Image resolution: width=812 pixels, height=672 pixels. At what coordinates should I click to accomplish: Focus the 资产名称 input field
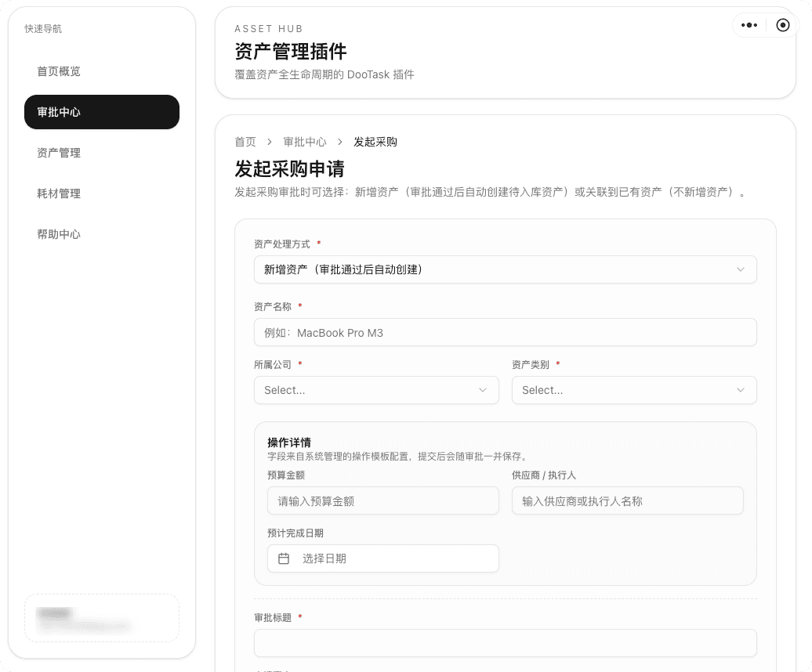point(505,332)
